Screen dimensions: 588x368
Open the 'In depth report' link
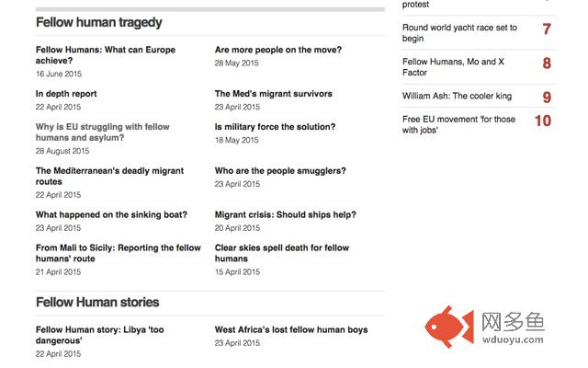coord(66,94)
